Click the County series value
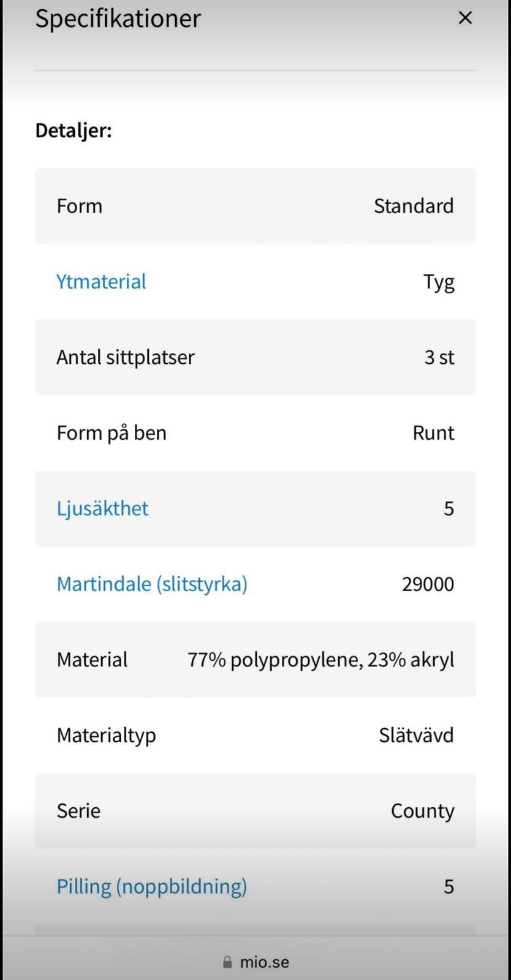 [x=422, y=811]
